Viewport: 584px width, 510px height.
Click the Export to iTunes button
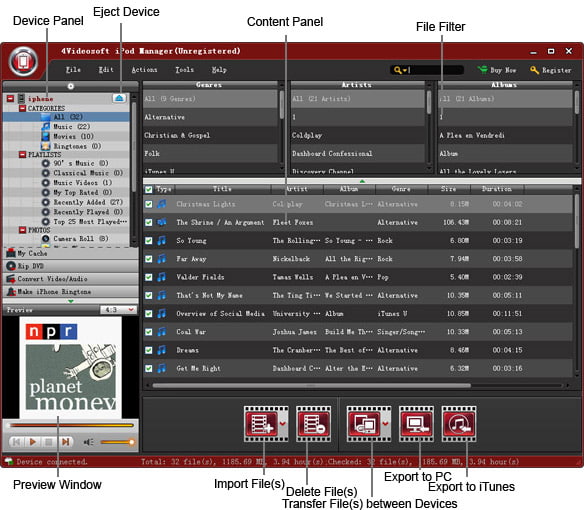(x=459, y=424)
